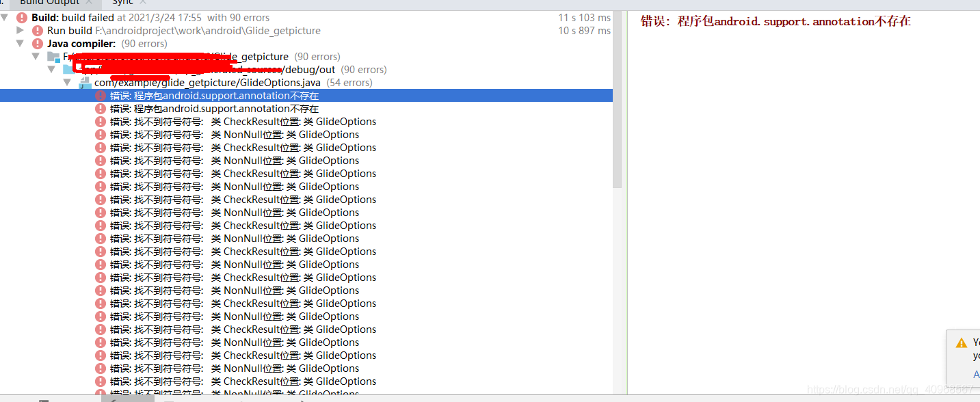This screenshot has height=402, width=980.
Task: Collapse the Java compiler node
Action: coord(21,44)
